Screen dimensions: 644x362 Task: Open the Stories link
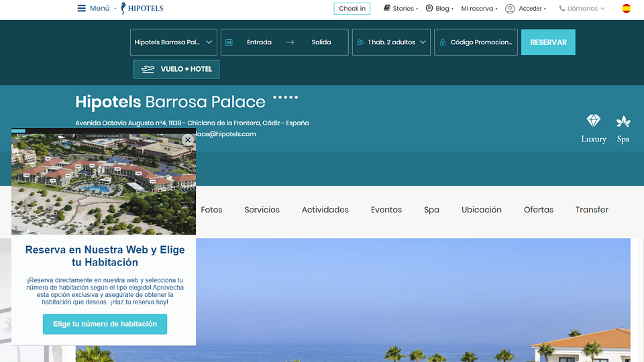click(x=403, y=8)
